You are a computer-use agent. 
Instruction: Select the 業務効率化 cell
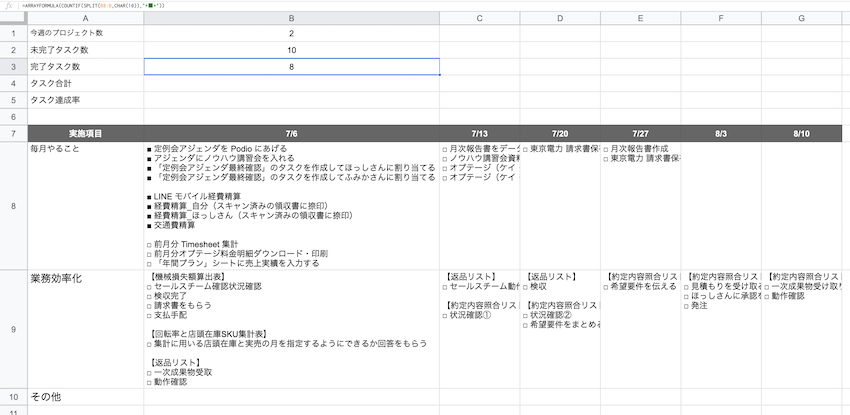coord(60,277)
